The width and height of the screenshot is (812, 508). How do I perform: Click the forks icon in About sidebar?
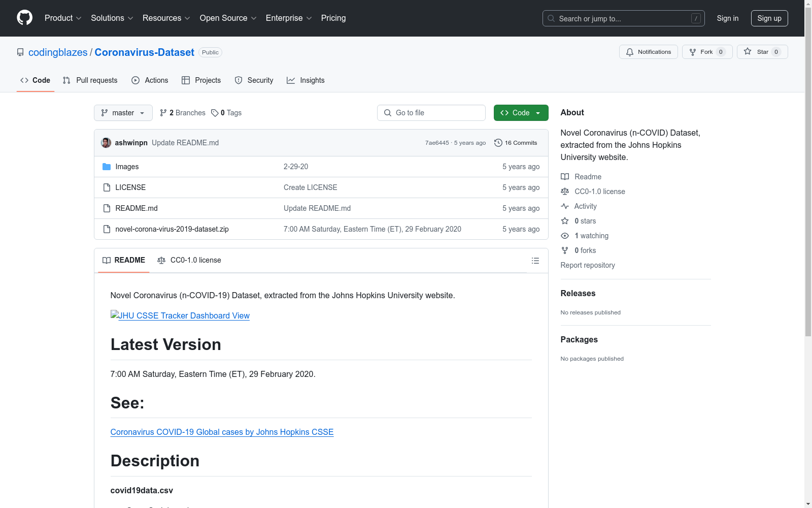(x=565, y=250)
